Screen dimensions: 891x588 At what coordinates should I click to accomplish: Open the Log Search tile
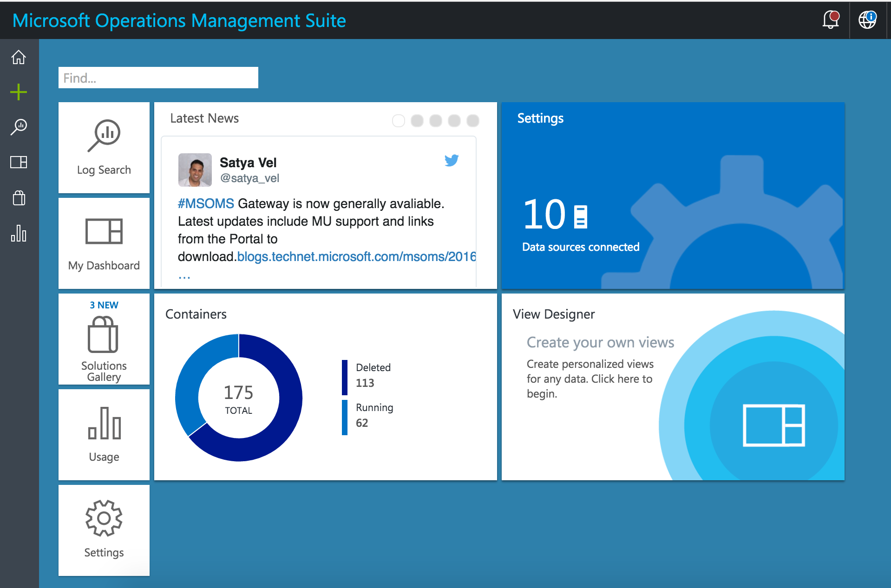point(104,148)
